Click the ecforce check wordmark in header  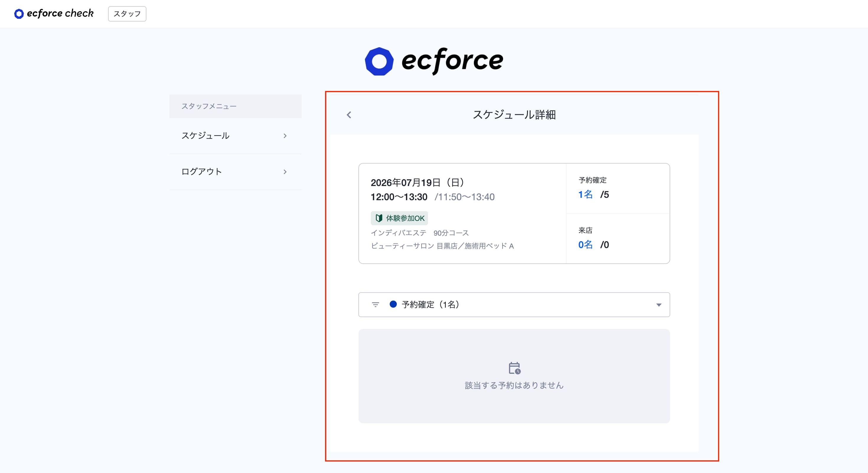pos(60,14)
